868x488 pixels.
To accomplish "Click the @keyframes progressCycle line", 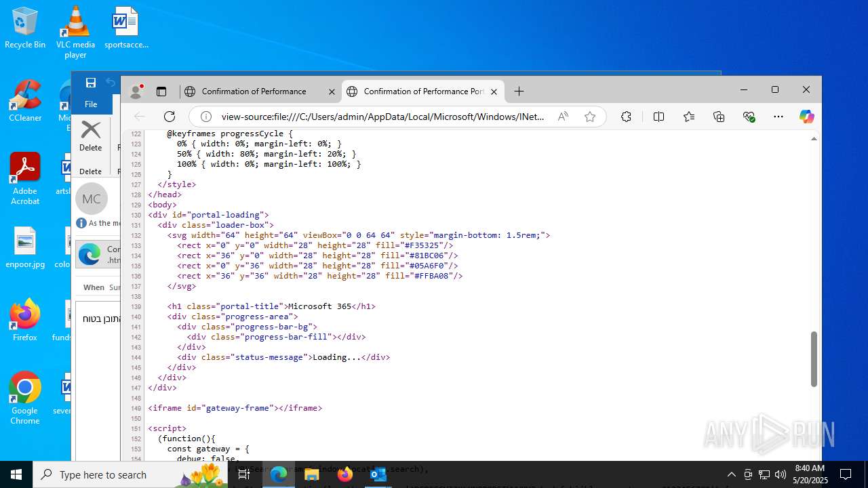I will click(230, 134).
